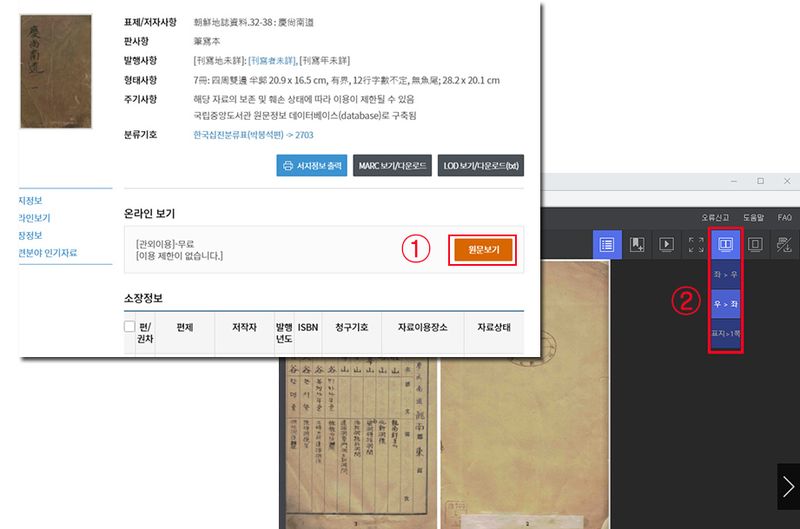Click the book cover thumbnail image
The width and height of the screenshot is (800, 529).
pos(56,71)
